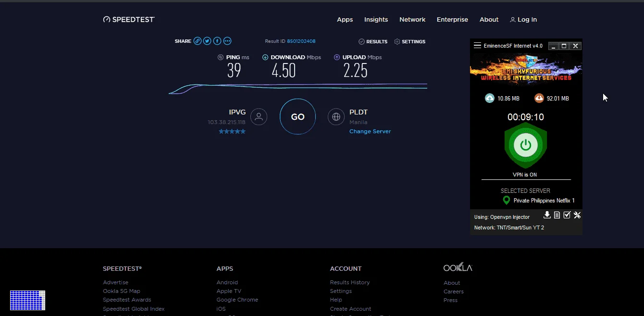The width and height of the screenshot is (644, 316).
Task: Open more share options icon
Action: 227,41
